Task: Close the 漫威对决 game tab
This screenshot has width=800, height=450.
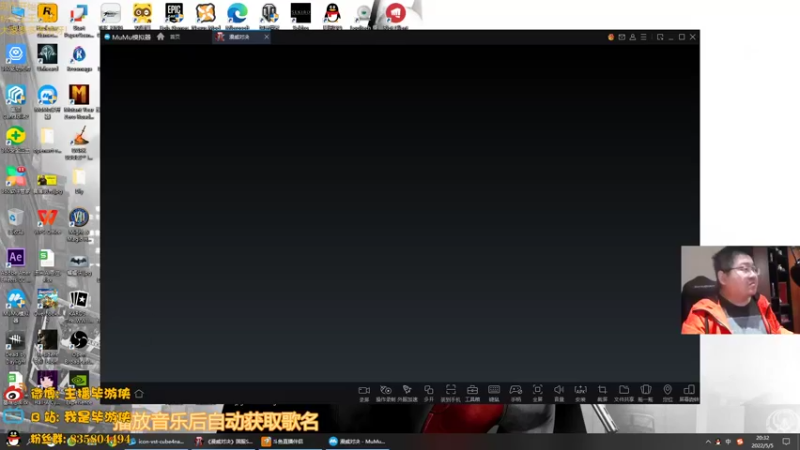Action: click(x=266, y=37)
